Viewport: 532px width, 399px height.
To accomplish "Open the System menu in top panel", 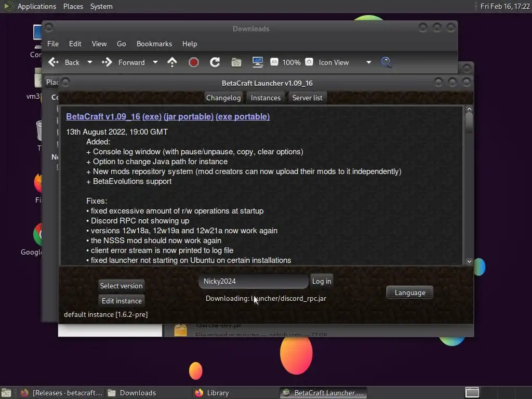I will [x=101, y=6].
